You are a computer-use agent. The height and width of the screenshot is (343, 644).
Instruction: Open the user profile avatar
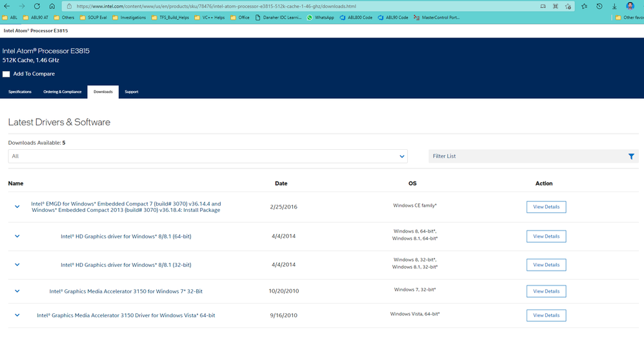tap(630, 6)
